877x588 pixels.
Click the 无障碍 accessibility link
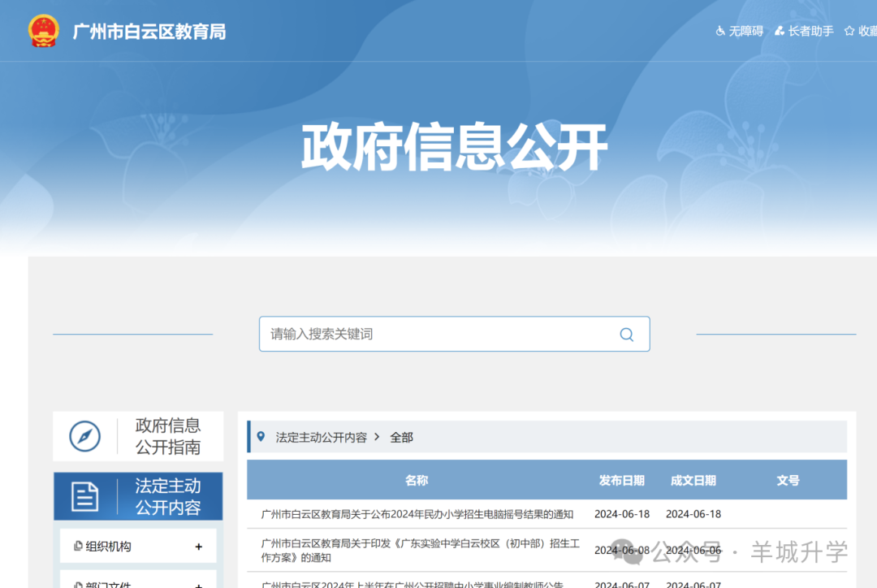click(x=745, y=32)
